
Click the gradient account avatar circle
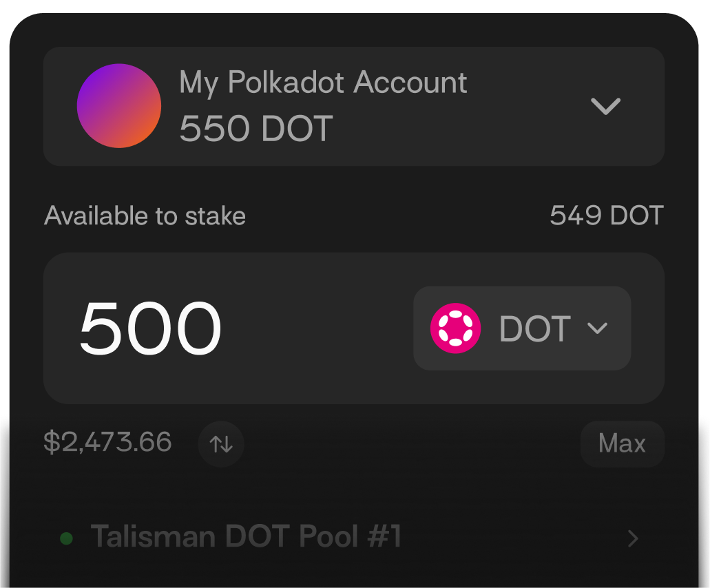coord(119,106)
